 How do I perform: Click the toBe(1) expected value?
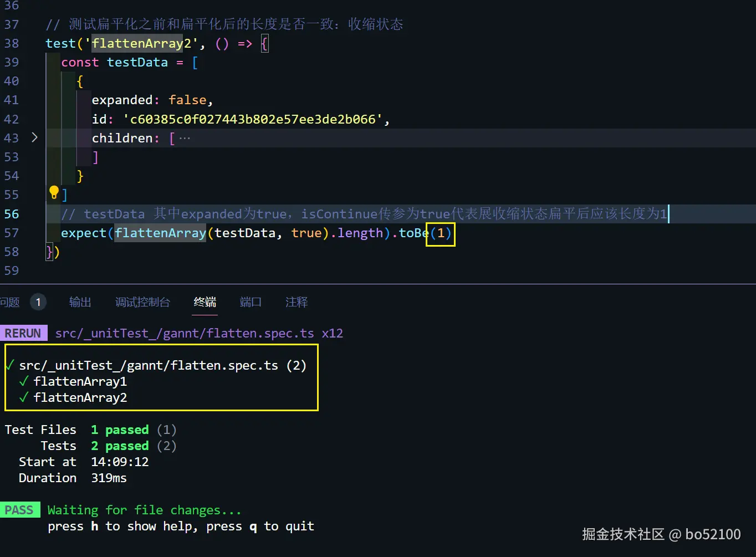tap(441, 233)
